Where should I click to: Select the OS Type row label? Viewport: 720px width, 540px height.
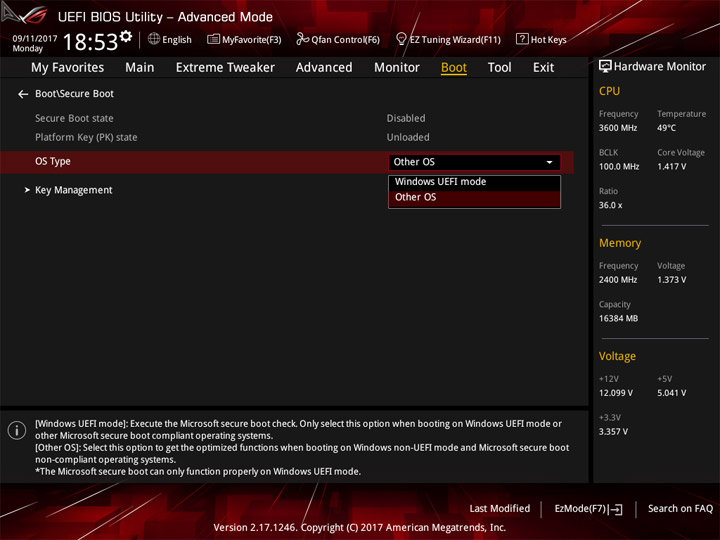point(53,162)
